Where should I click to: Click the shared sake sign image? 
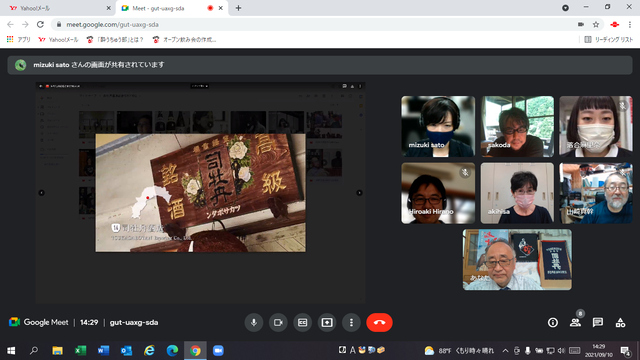(x=200, y=193)
